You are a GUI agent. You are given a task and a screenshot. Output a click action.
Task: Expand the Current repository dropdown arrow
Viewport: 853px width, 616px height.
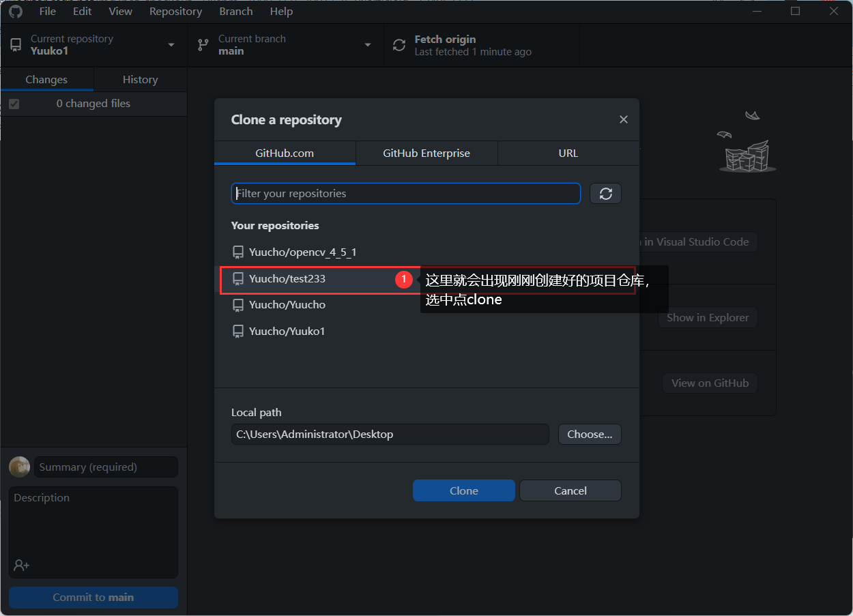171,45
